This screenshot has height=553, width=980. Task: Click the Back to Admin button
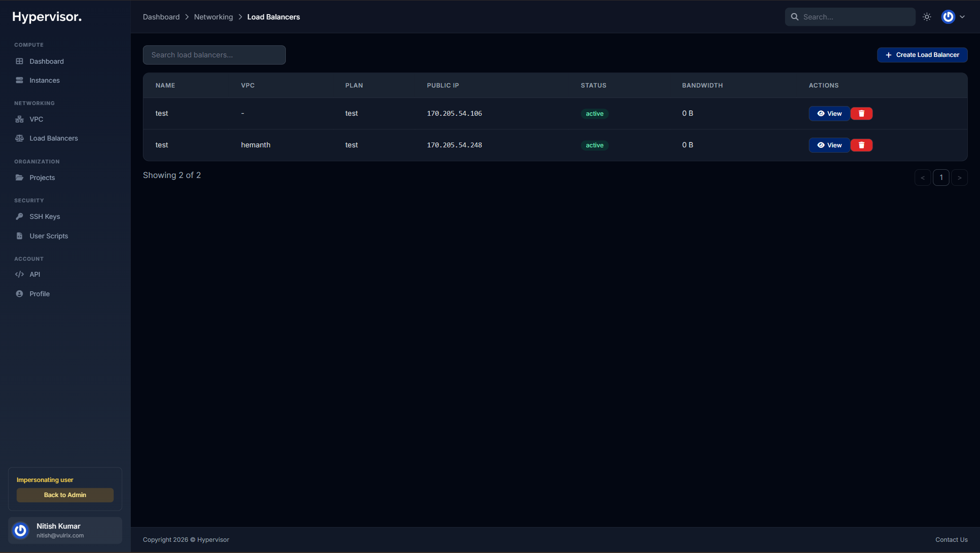tap(65, 495)
